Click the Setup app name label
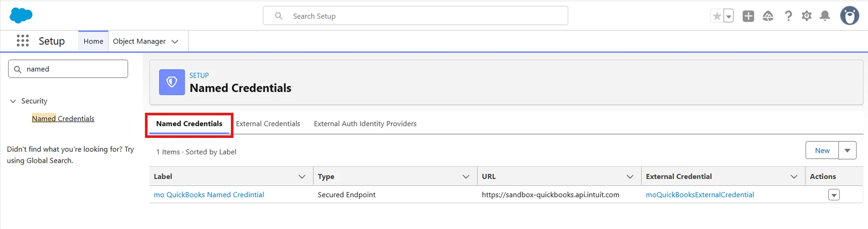The image size is (868, 229). (x=52, y=41)
